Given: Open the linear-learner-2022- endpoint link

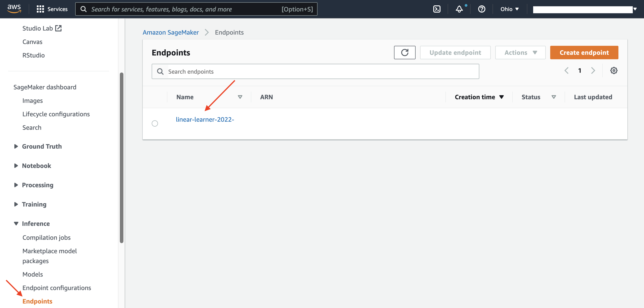Looking at the screenshot, I should pos(205,120).
